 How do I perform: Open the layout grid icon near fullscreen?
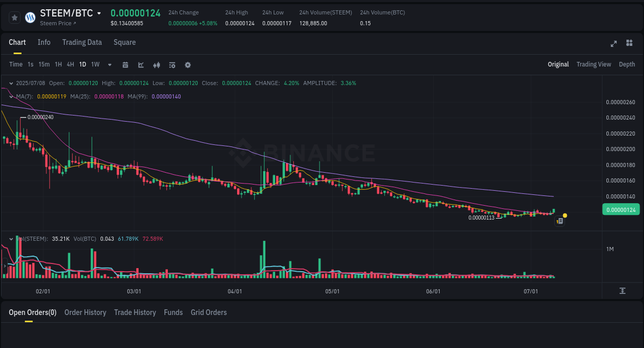pyautogui.click(x=629, y=43)
